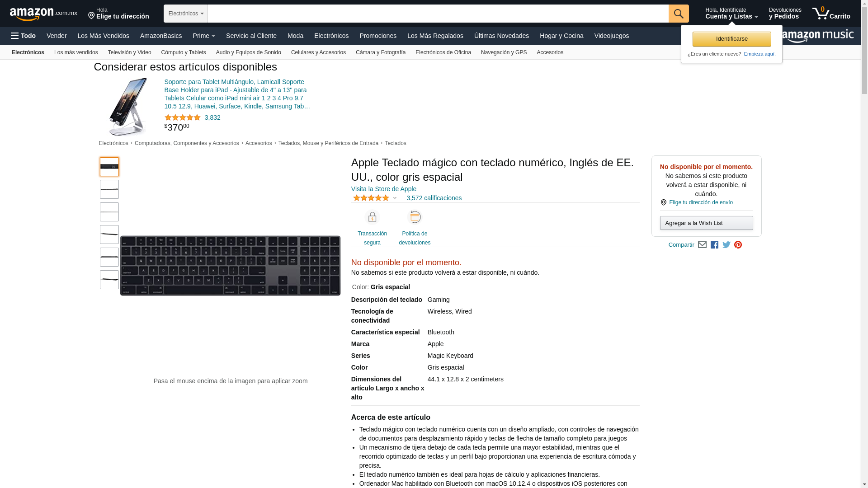Open Cuenta y Listas account dropdown

731,14
